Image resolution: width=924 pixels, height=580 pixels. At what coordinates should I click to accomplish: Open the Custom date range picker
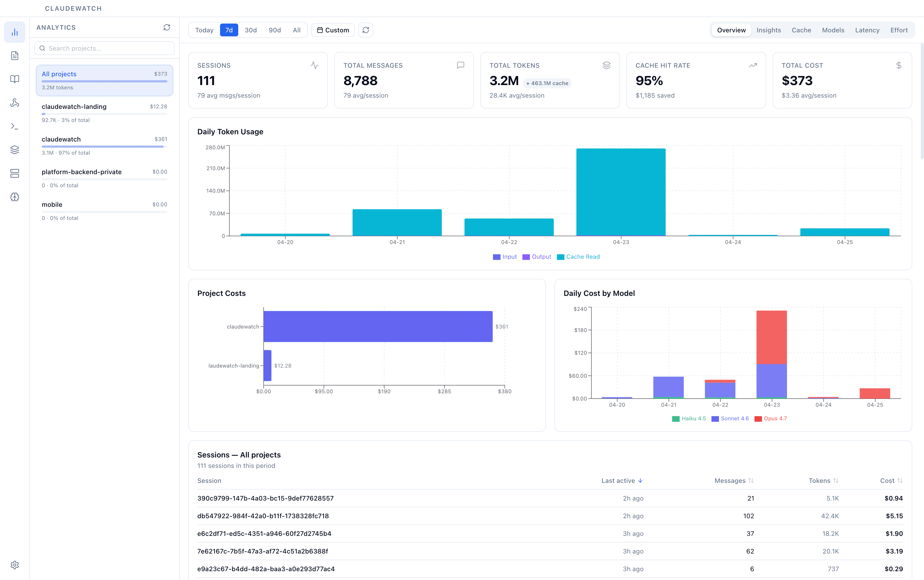[333, 30]
